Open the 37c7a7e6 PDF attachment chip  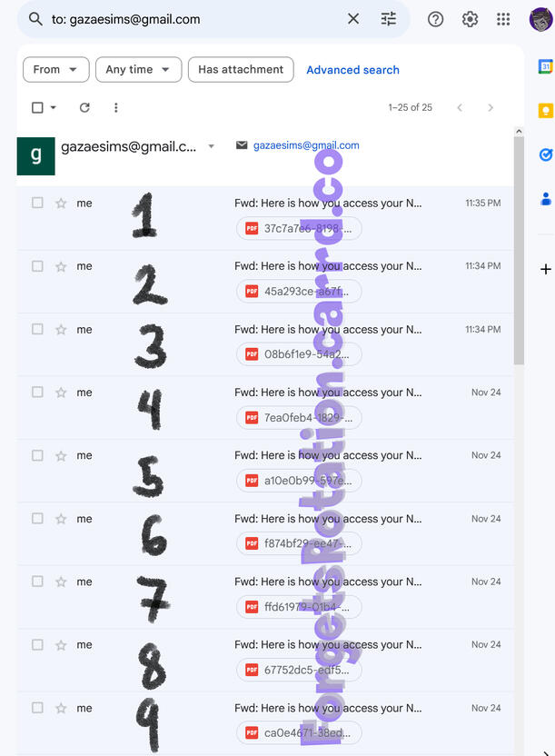click(299, 229)
